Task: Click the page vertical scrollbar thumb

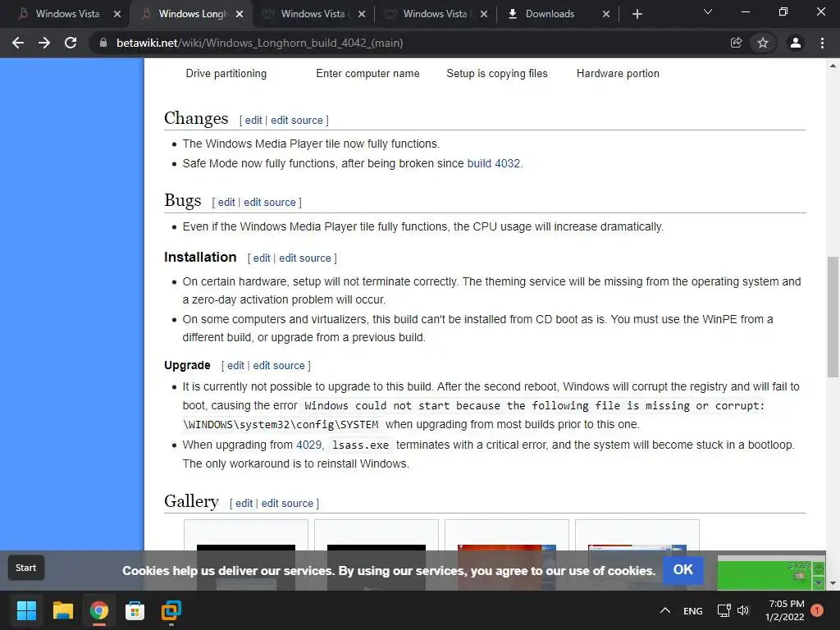Action: coord(833,317)
